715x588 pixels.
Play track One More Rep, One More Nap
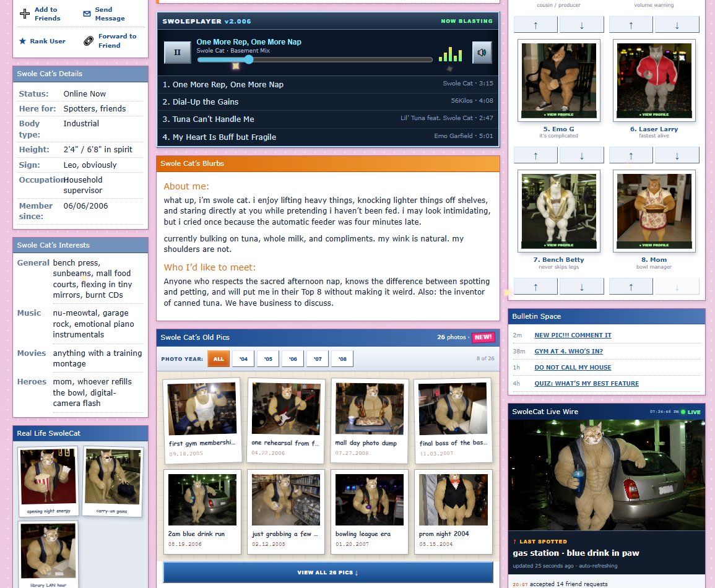tap(328, 84)
